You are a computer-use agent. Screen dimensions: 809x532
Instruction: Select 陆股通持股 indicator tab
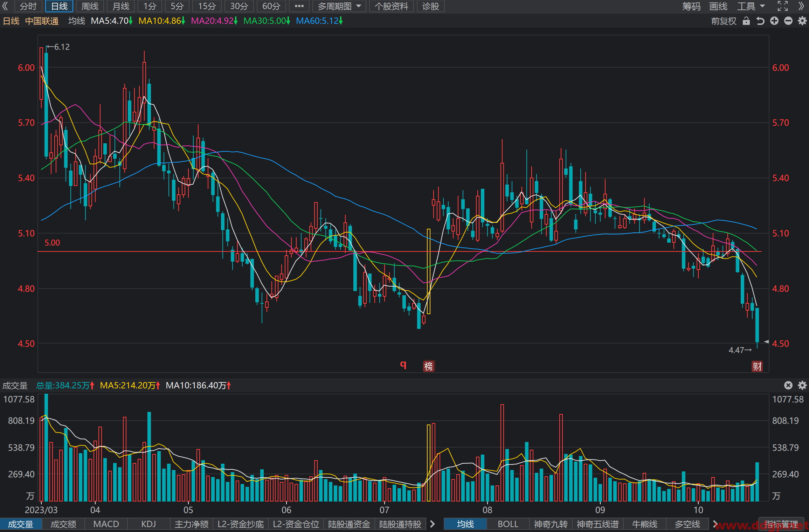point(400,524)
